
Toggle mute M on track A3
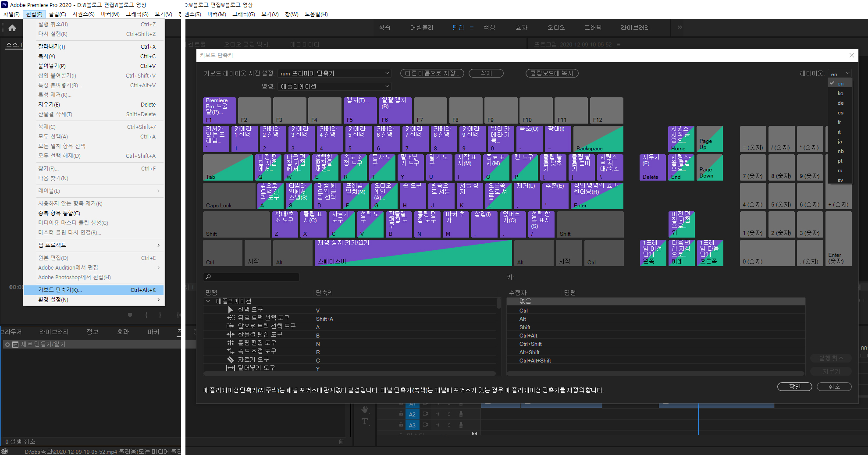coord(437,425)
